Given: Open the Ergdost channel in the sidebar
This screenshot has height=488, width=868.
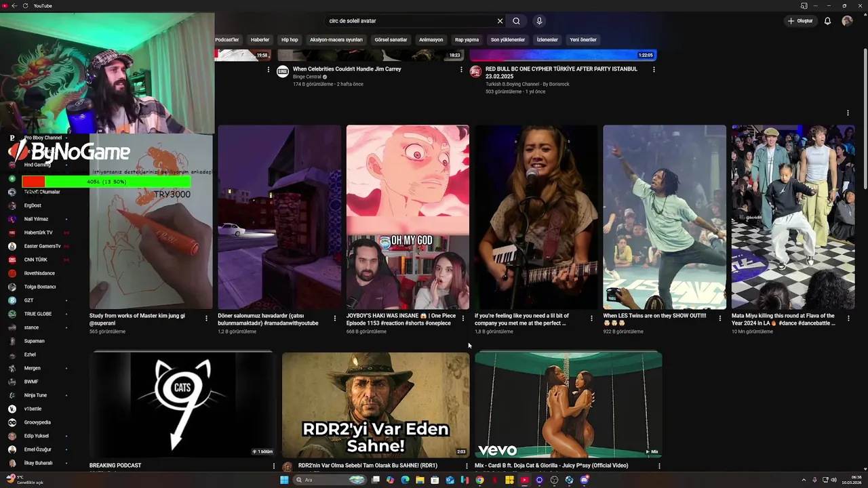Looking at the screenshot, I should click(33, 205).
